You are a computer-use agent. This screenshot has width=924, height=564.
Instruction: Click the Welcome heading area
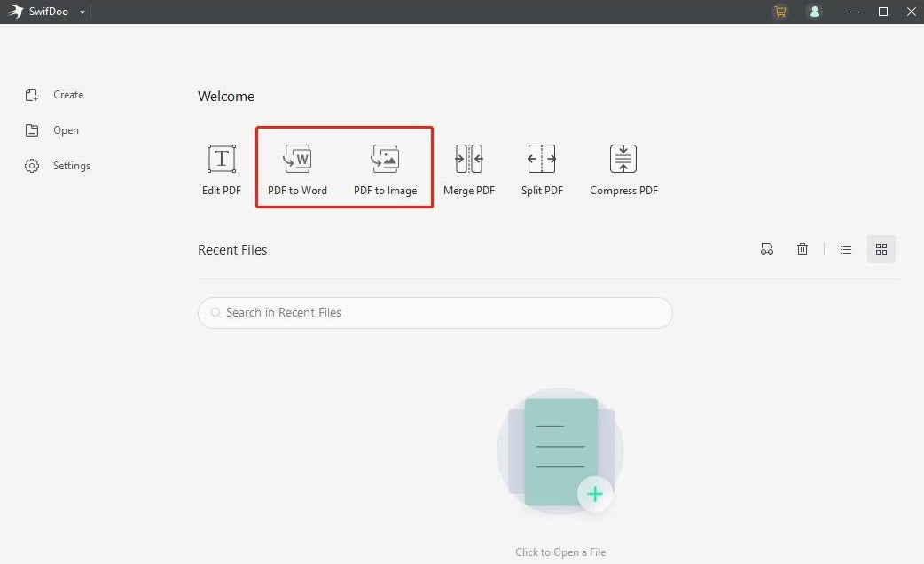[225, 96]
